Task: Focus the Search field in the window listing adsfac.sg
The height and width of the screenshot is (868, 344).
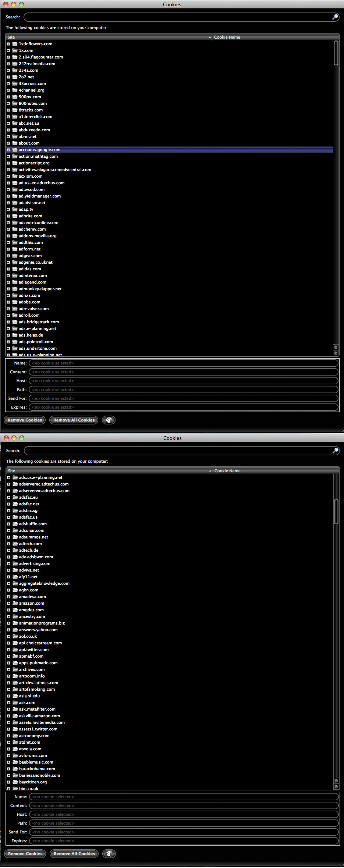Action: tap(181, 451)
